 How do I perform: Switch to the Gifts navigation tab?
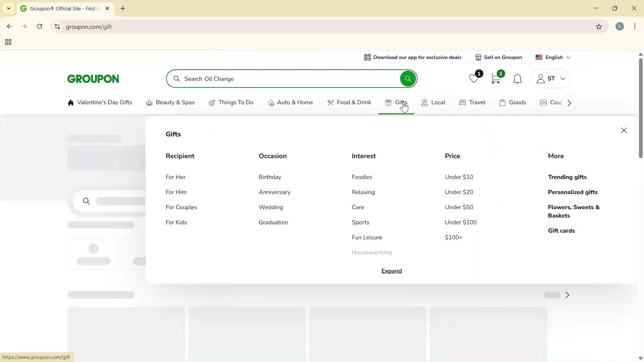396,103
